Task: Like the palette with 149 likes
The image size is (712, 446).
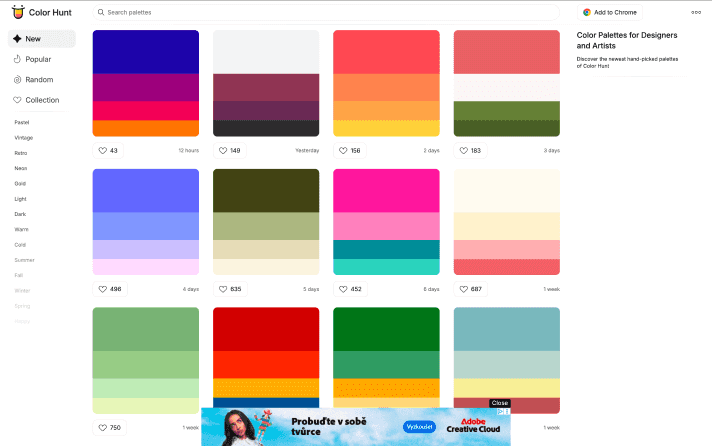Action: pos(229,150)
